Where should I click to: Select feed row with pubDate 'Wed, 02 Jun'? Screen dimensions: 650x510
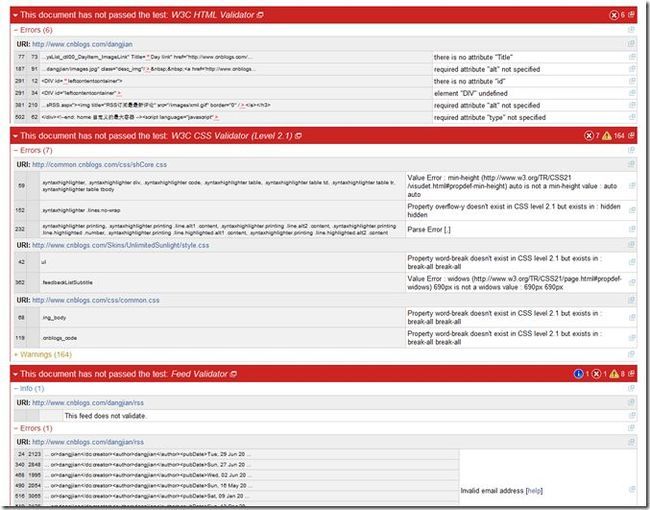(237, 475)
